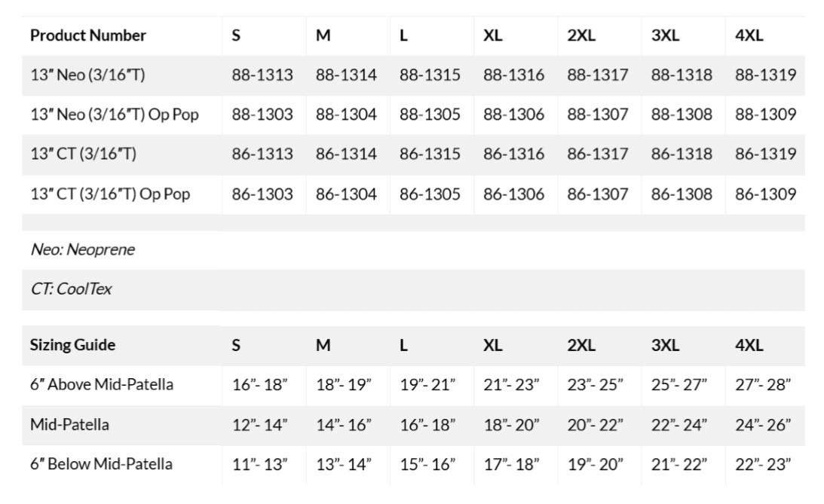Image resolution: width=824 pixels, height=504 pixels.
Task: Click the 13″ Neo (3/16″T) Op Pop row label
Action: [x=115, y=115]
